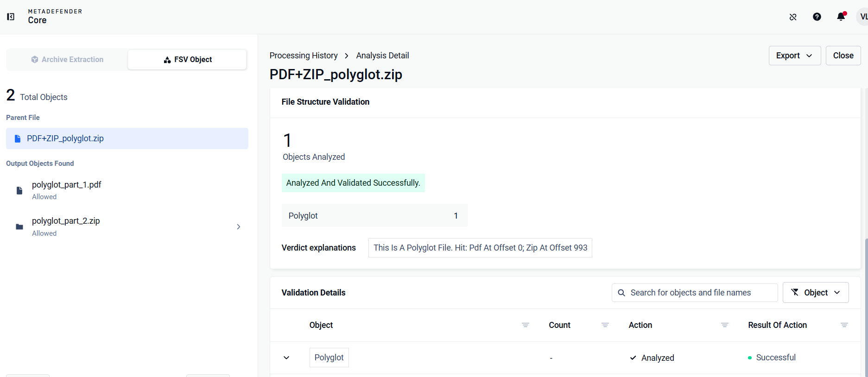Open the user avatar menu
868x377 pixels.
coord(863,17)
